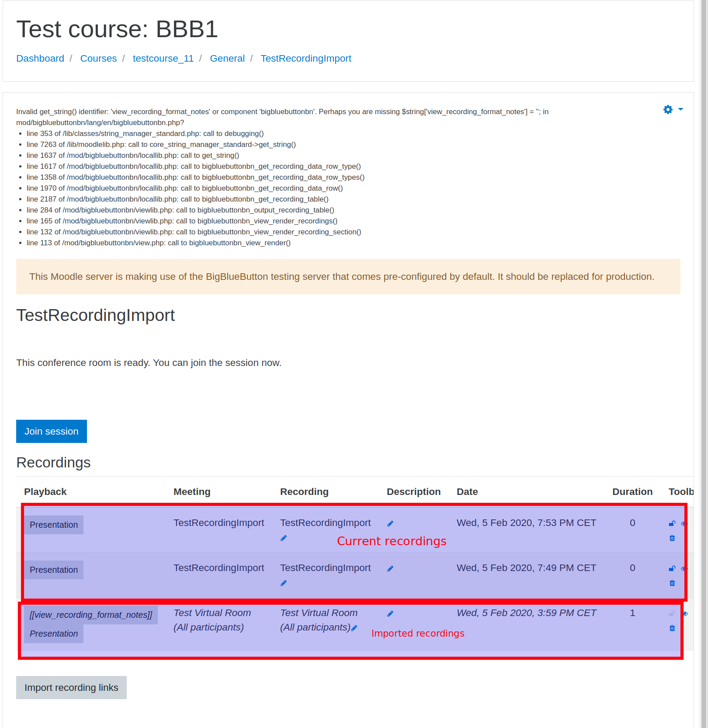This screenshot has width=708, height=728.
Task: Click the Duration column header
Action: [x=632, y=491]
